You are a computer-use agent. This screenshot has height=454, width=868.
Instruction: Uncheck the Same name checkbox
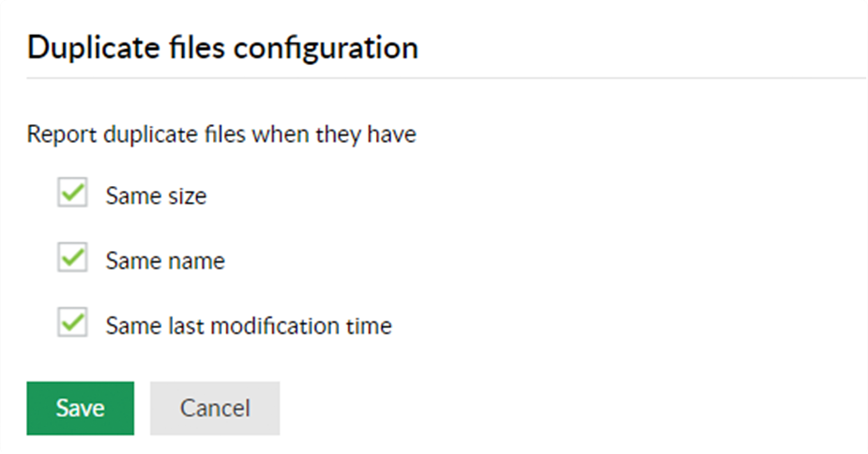[73, 259]
